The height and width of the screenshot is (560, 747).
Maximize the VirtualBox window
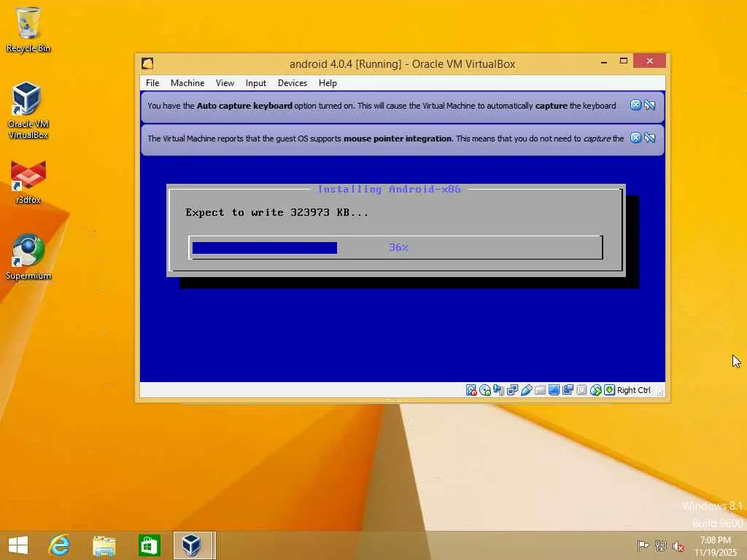(624, 61)
